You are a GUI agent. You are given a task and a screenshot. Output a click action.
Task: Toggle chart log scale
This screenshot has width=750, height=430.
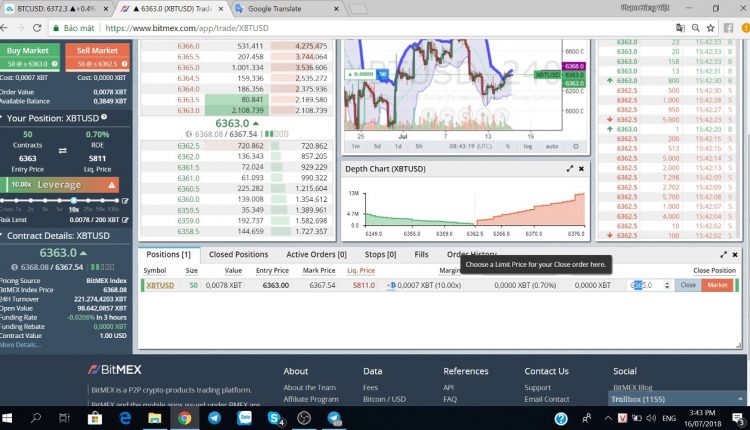528,146
